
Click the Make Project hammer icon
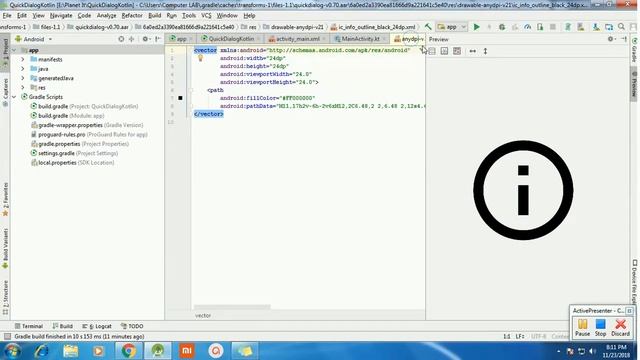(x=428, y=27)
